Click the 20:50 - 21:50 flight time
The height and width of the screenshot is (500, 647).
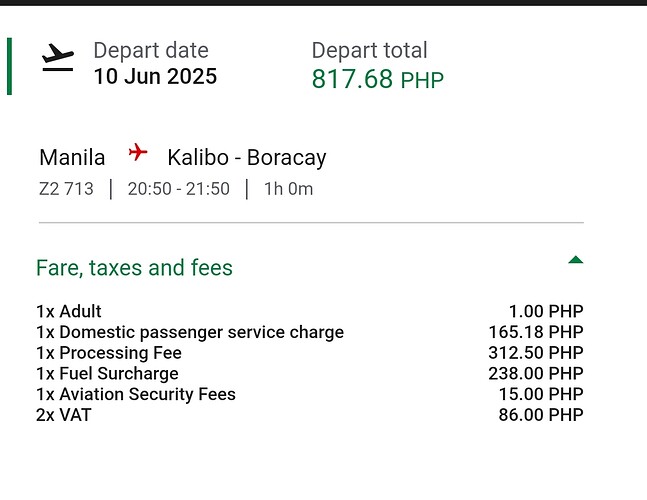coord(179,189)
